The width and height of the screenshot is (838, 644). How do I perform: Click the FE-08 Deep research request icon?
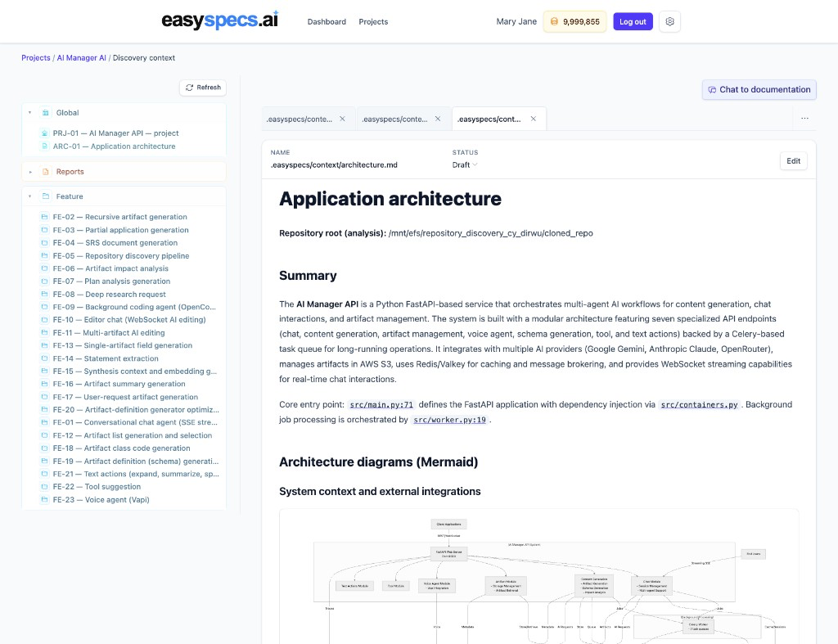(44, 294)
